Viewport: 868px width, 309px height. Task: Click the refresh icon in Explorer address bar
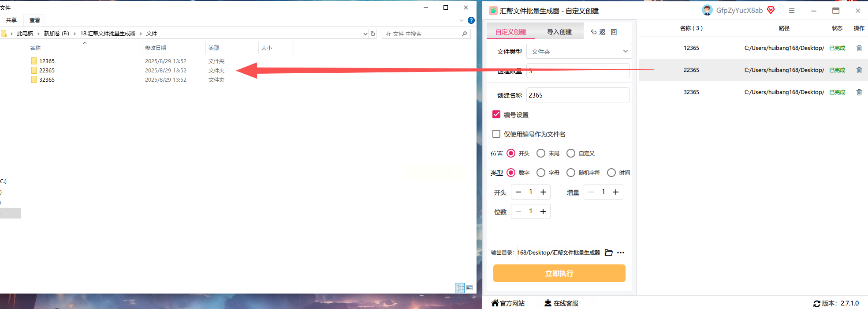(373, 34)
